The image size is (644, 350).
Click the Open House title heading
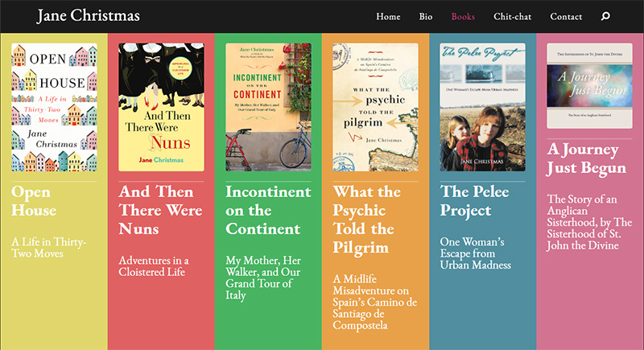click(35, 201)
